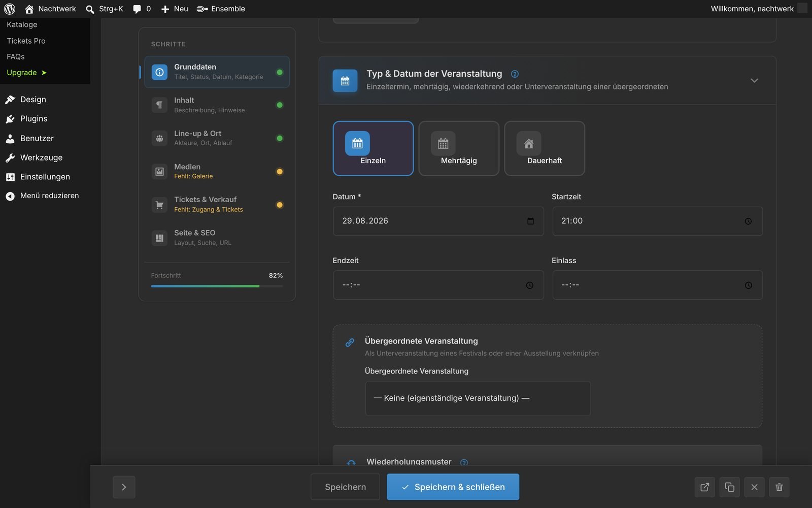Click the open-in-new-window icon in footer
Image resolution: width=812 pixels, height=508 pixels.
(x=704, y=487)
